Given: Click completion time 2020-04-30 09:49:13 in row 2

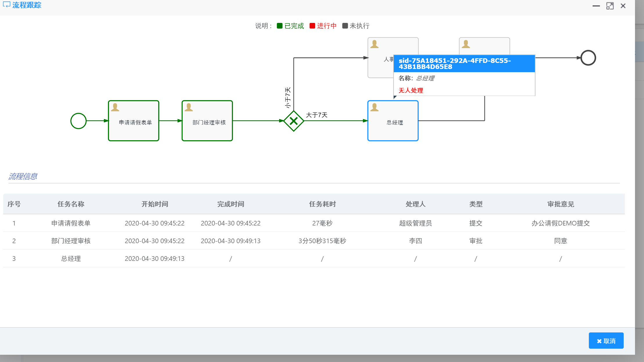Looking at the screenshot, I should pos(231,241).
